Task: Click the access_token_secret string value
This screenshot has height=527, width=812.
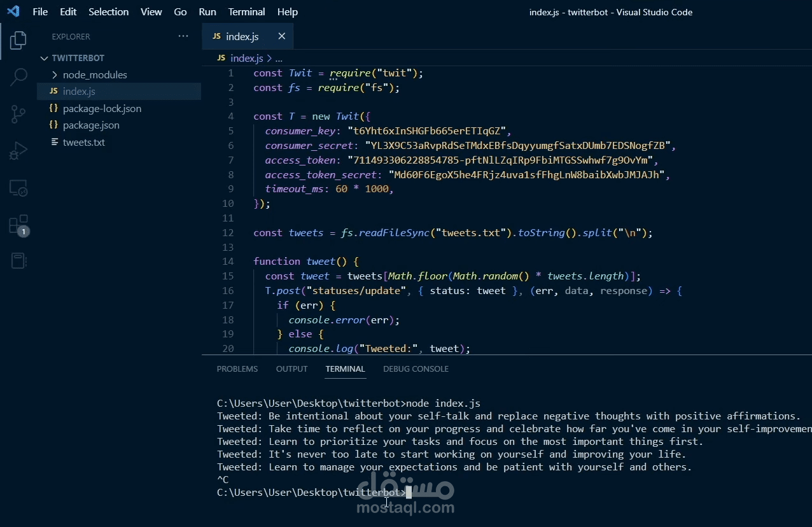Action: 526,174
